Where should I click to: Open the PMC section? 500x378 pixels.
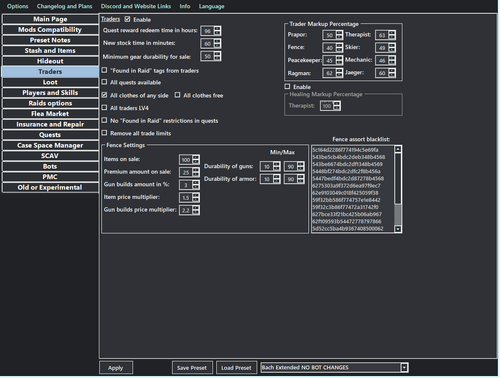point(50,177)
